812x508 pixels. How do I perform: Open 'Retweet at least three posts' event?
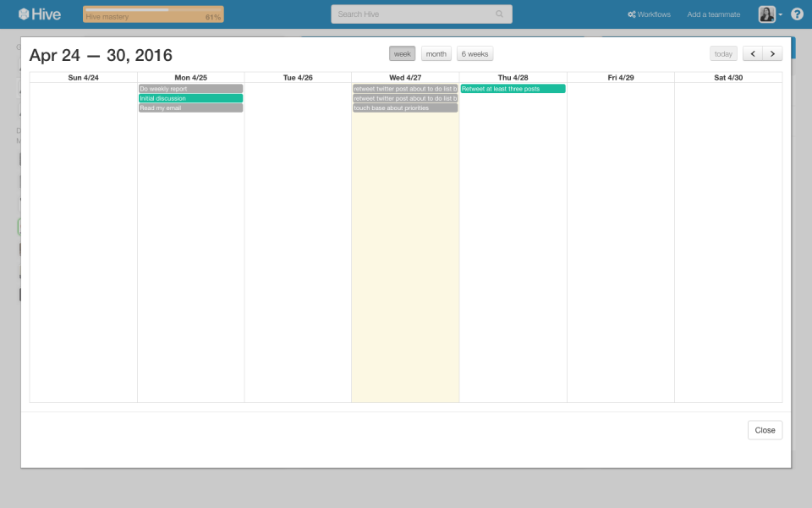coord(513,89)
